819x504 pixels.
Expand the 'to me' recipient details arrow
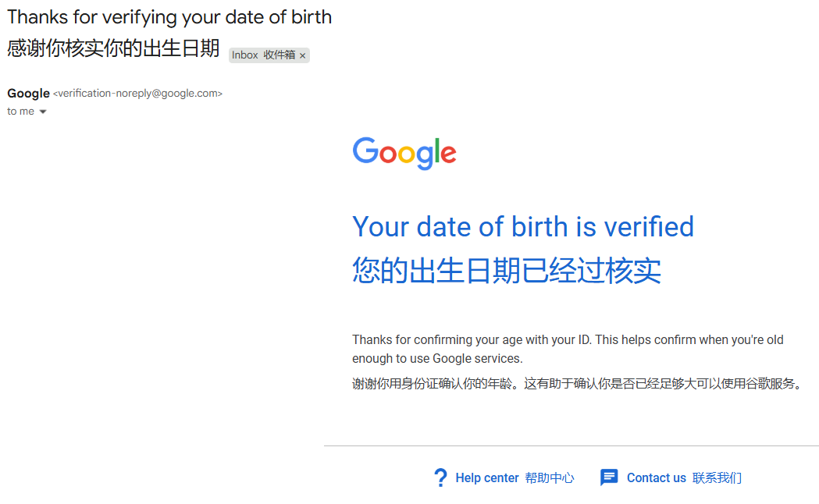click(43, 112)
